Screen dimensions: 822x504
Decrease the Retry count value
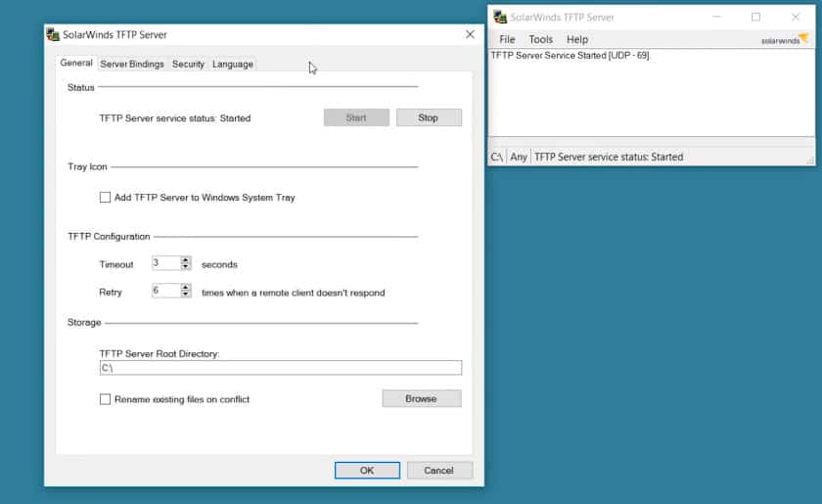pos(185,295)
